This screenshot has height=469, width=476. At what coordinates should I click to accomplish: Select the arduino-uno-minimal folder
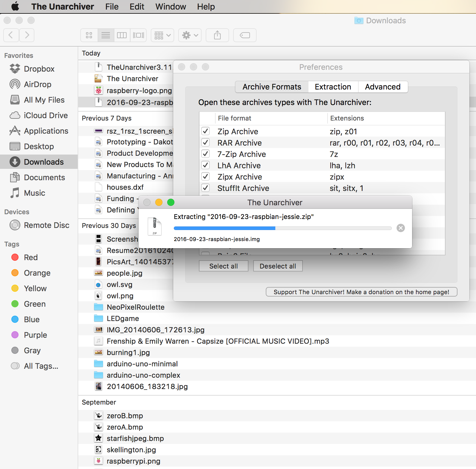tap(277, 364)
